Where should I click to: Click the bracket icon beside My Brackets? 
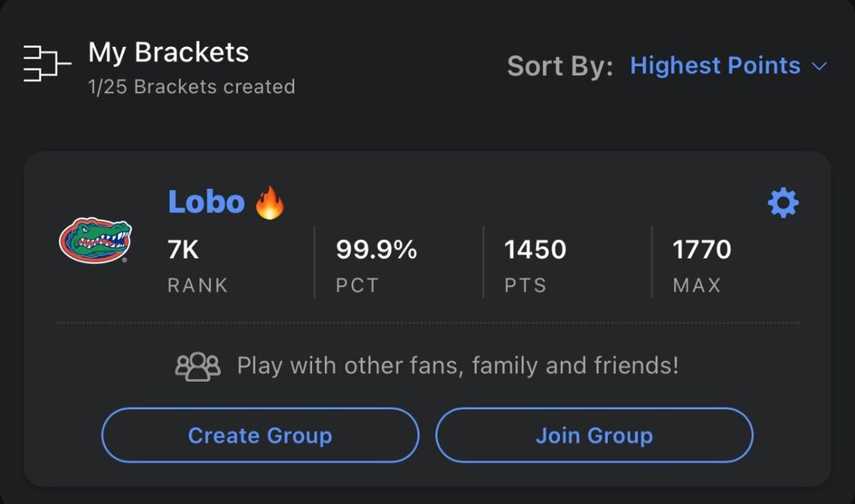[x=46, y=64]
